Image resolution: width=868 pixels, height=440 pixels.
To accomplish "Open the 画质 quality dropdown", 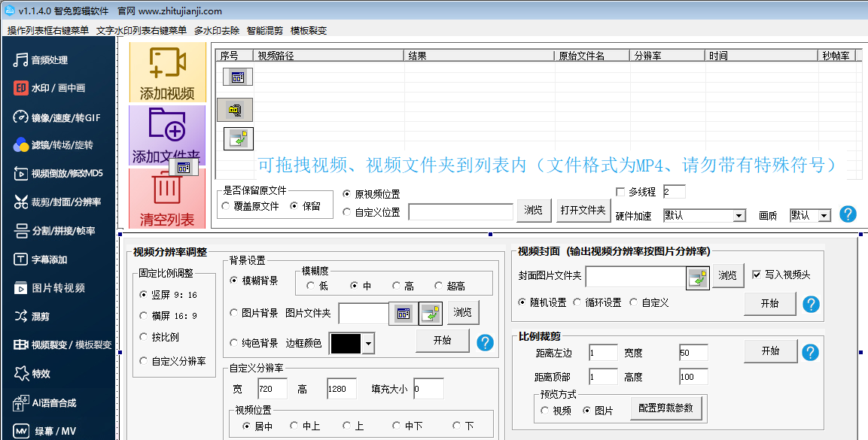I will coord(824,216).
